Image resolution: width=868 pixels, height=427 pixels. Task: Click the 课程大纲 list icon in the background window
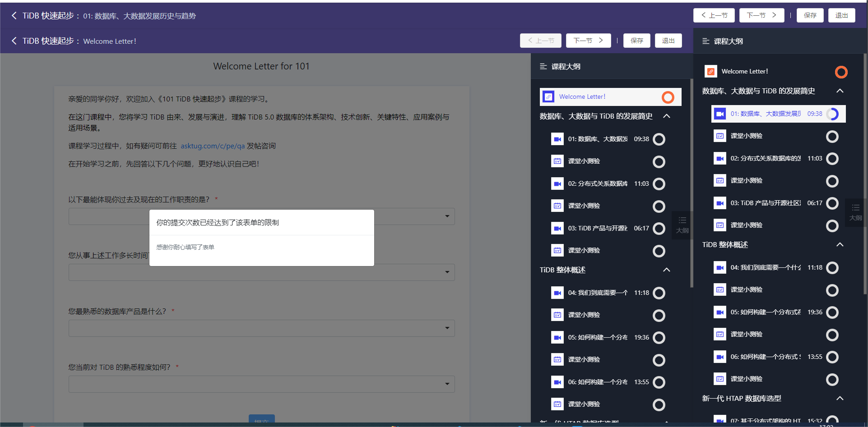[x=706, y=41]
